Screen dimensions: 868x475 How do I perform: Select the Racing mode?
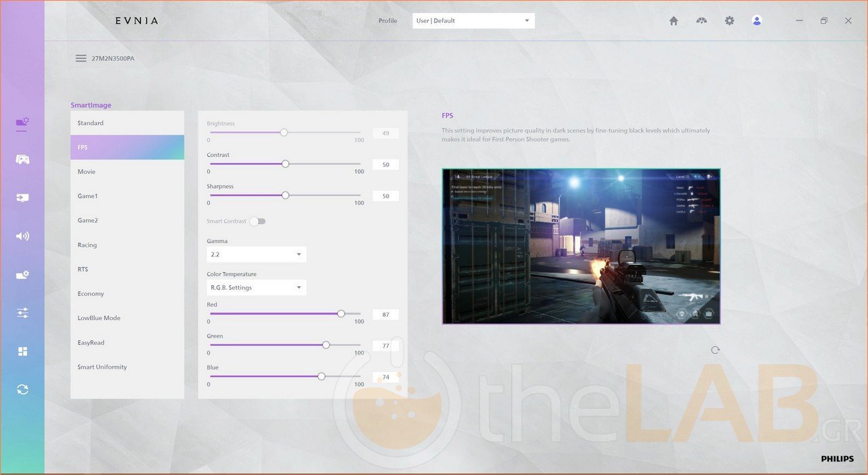click(x=127, y=245)
